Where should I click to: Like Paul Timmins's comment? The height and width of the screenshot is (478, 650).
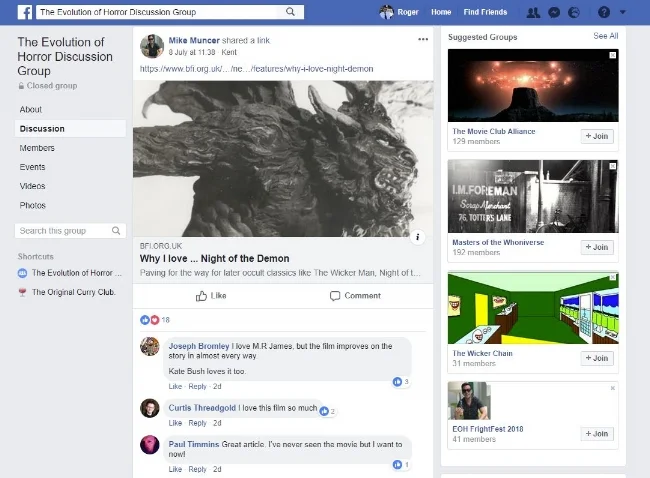coord(175,469)
